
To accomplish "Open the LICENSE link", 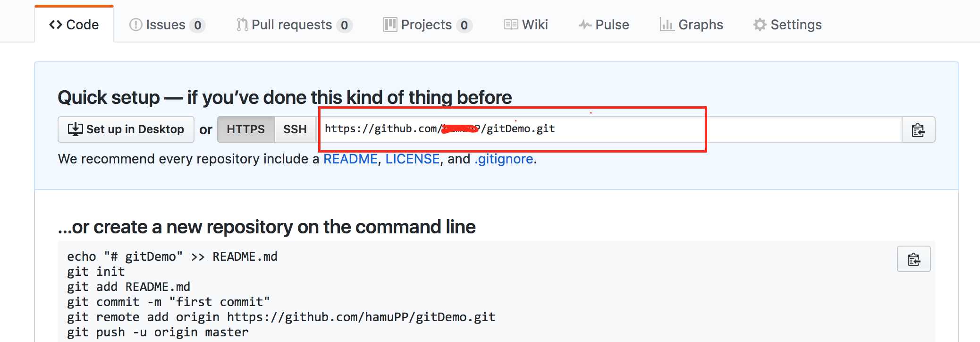I will click(x=412, y=159).
